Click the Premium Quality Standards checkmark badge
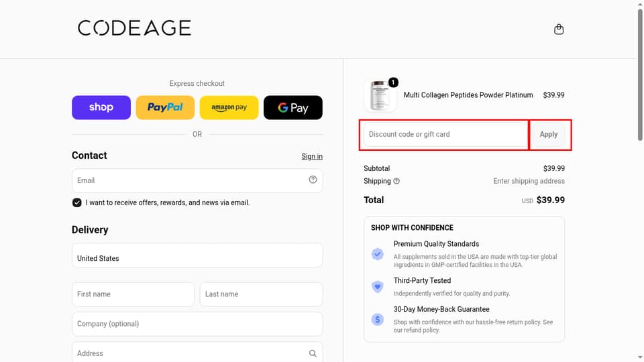 pyautogui.click(x=378, y=254)
